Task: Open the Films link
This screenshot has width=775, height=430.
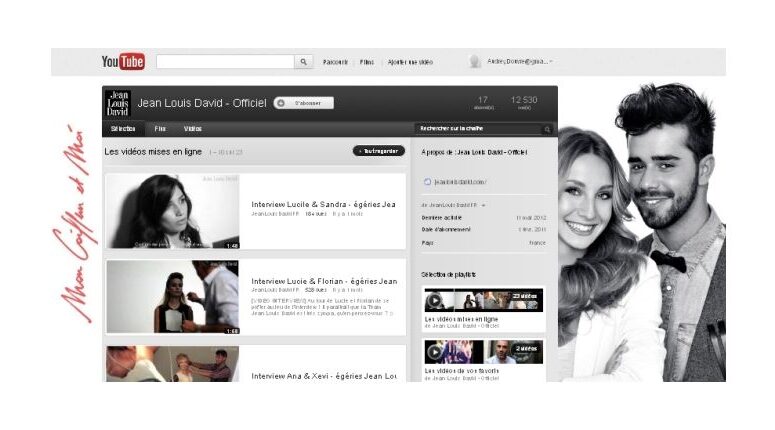Action: coord(367,62)
